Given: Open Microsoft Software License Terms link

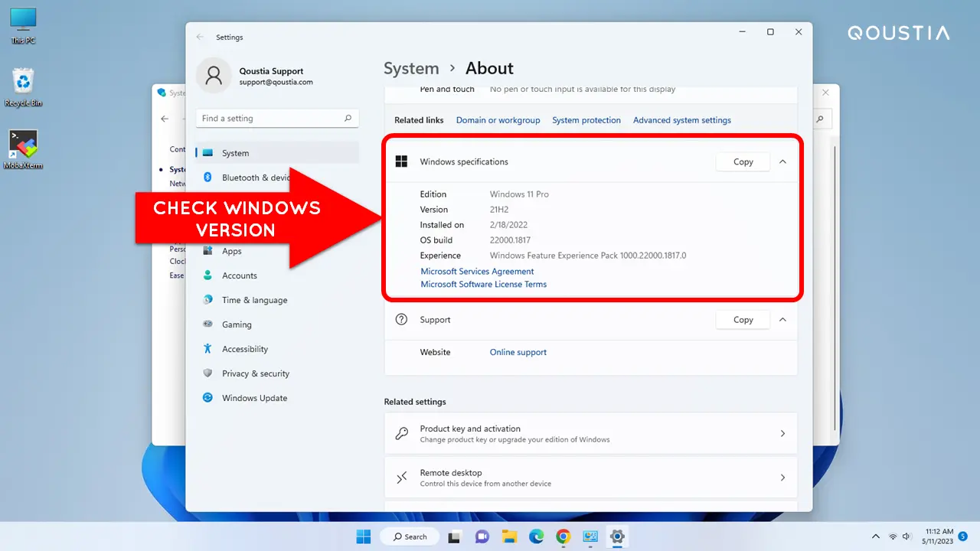Looking at the screenshot, I should coord(483,284).
